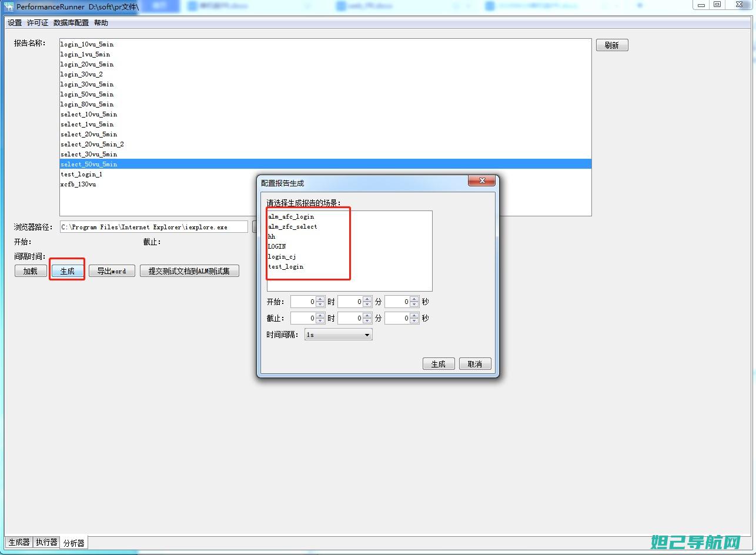Select highlighted report select_50vu_5min

click(325, 165)
